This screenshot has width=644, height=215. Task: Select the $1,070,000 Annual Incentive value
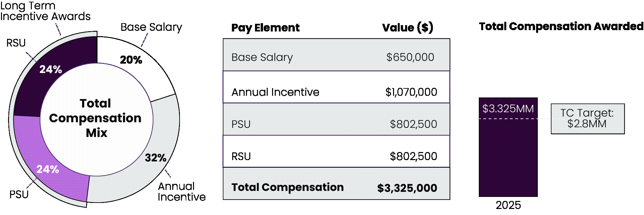411,92
